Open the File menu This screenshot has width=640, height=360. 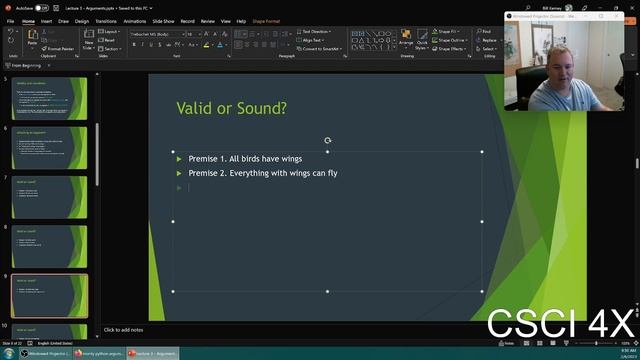tap(10, 21)
